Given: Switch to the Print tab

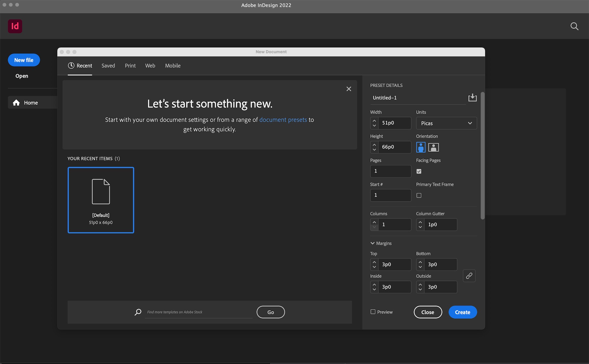Looking at the screenshot, I should (x=130, y=66).
